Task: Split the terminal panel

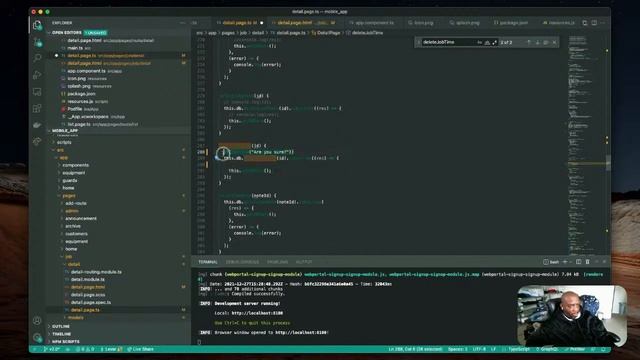Action: coord(578,262)
